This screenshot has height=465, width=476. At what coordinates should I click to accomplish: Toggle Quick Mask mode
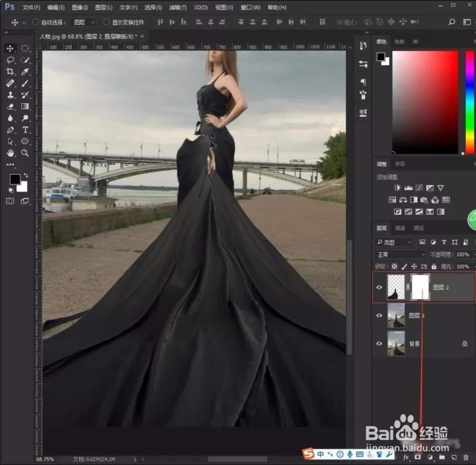(10, 201)
